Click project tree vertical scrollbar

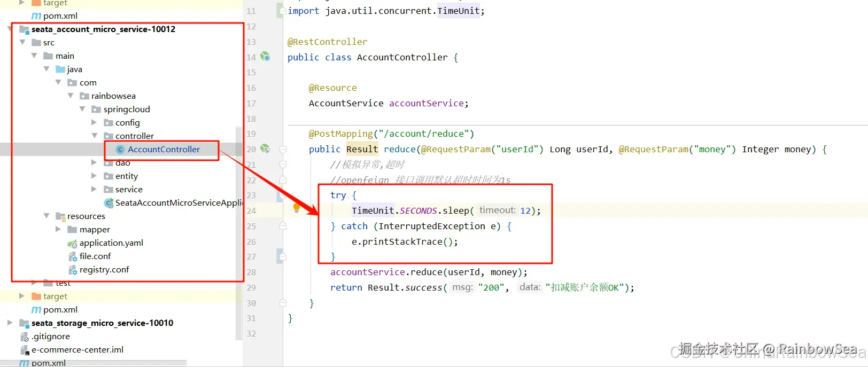239,233
